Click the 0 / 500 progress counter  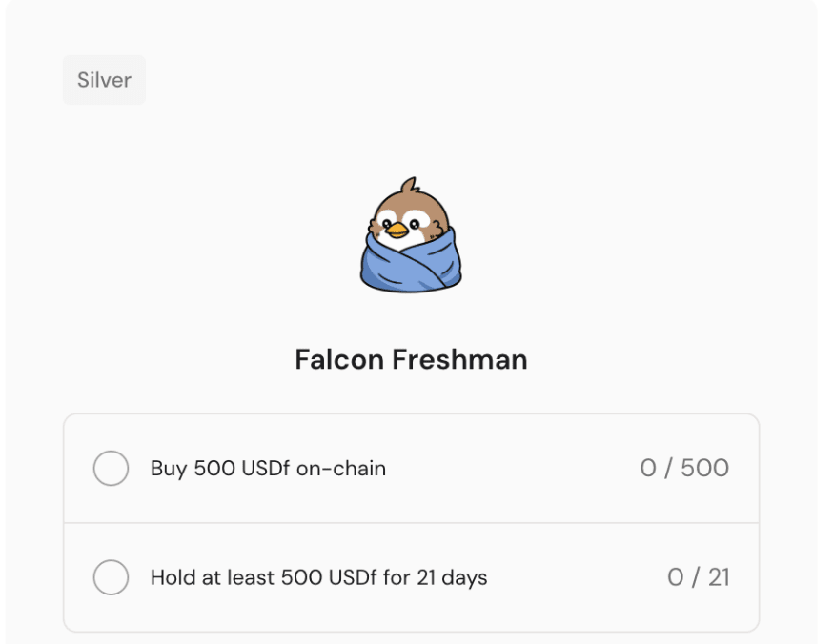point(684,469)
